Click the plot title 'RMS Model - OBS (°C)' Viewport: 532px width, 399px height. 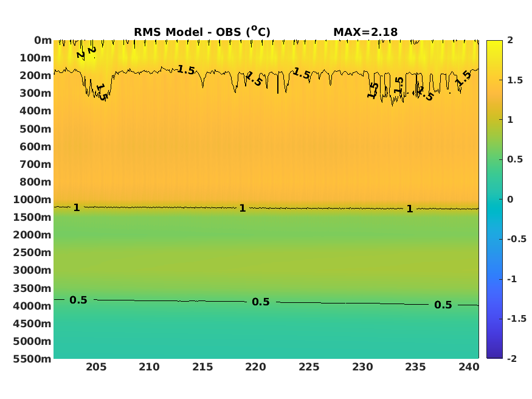click(x=202, y=32)
